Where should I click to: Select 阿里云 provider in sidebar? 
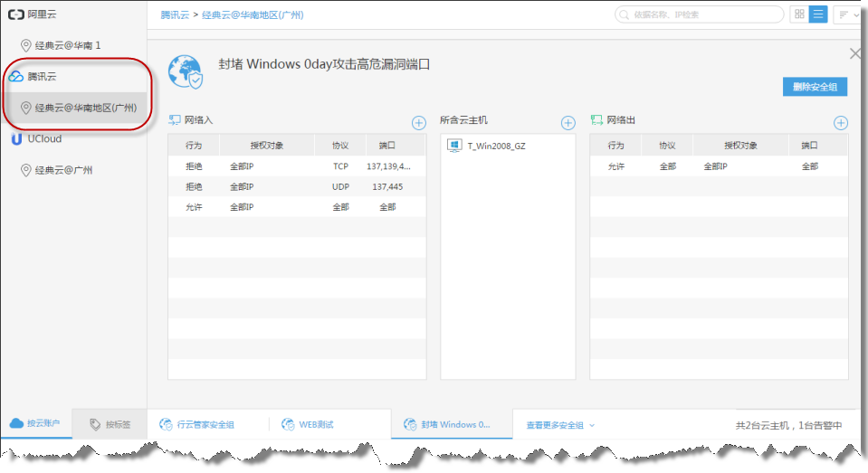(42, 14)
